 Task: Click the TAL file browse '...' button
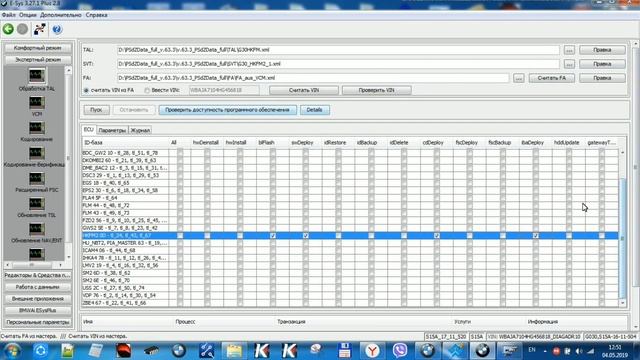(x=569, y=50)
